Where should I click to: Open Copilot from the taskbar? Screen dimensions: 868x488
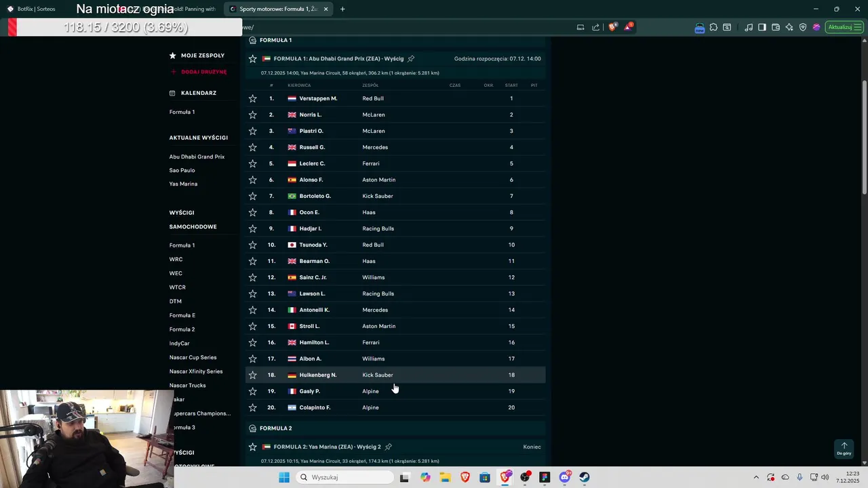[x=425, y=477]
